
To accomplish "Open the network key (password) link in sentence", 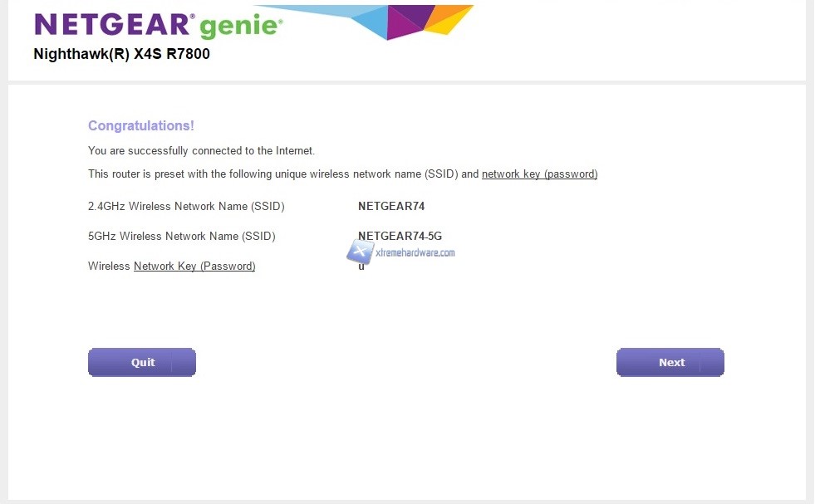I will click(539, 174).
